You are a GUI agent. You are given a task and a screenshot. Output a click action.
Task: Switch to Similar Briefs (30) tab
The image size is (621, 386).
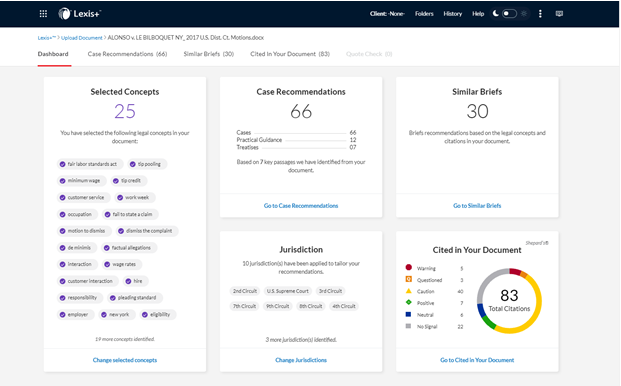click(x=209, y=54)
